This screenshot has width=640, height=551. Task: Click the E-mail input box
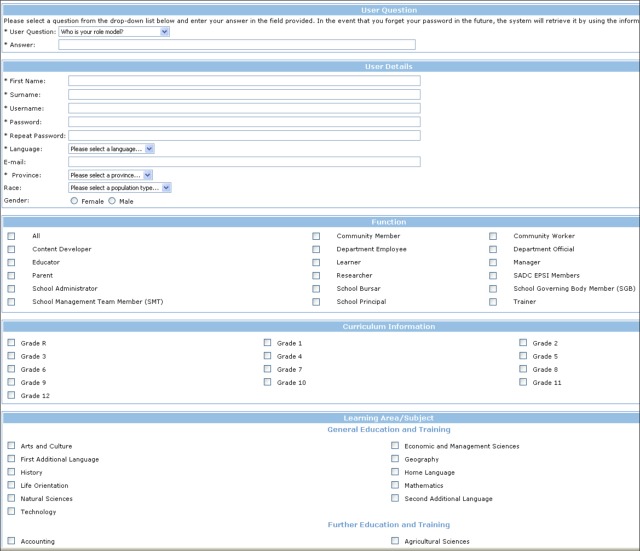click(244, 161)
